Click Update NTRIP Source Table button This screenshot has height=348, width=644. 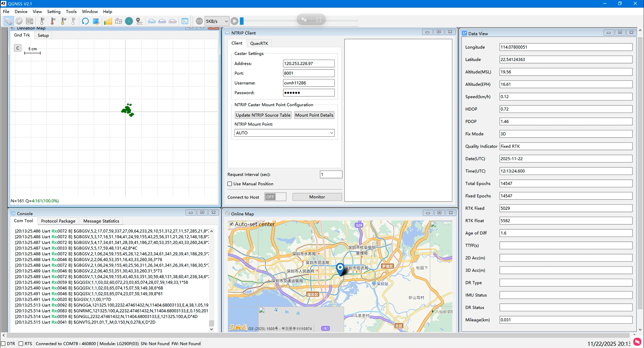(x=263, y=115)
